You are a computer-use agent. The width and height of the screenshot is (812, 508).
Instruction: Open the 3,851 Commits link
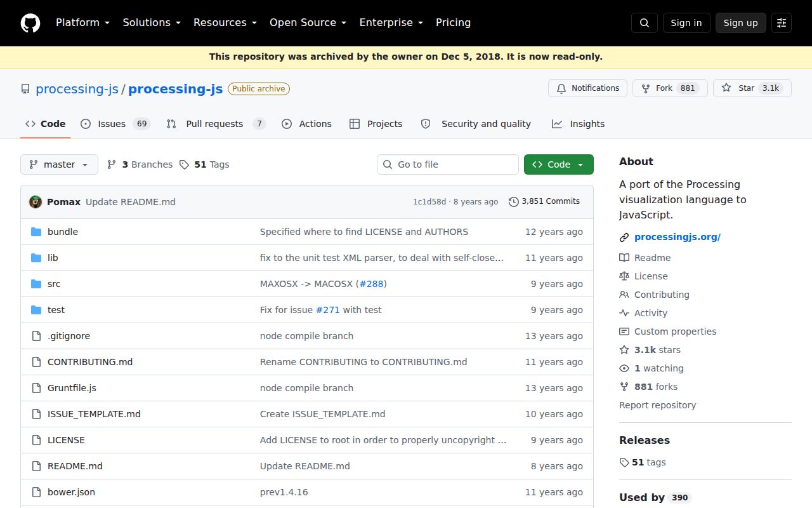point(544,201)
